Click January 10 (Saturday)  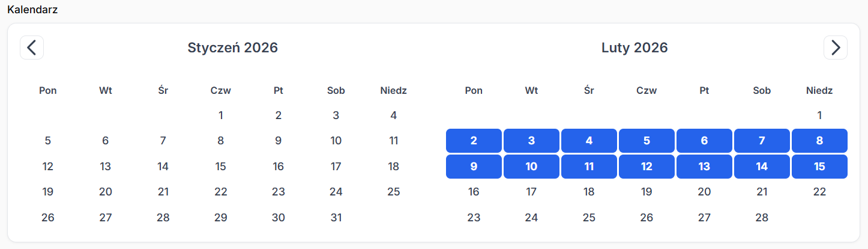coord(336,141)
